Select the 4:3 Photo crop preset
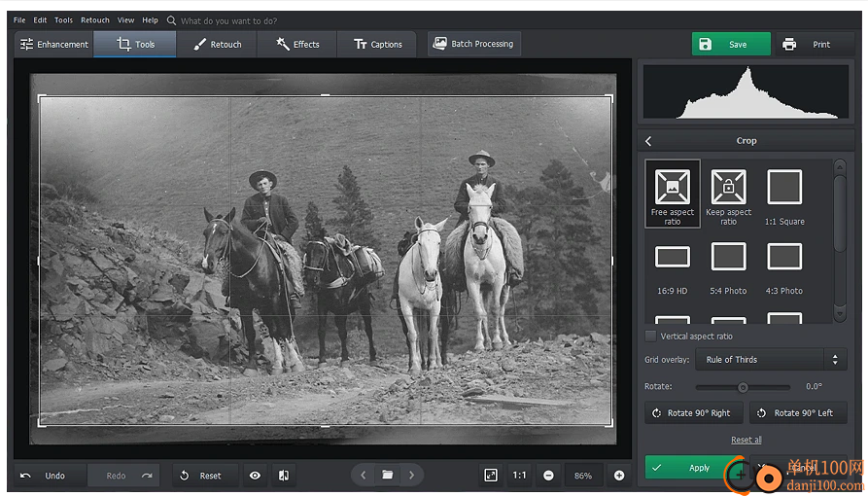 coord(784,268)
